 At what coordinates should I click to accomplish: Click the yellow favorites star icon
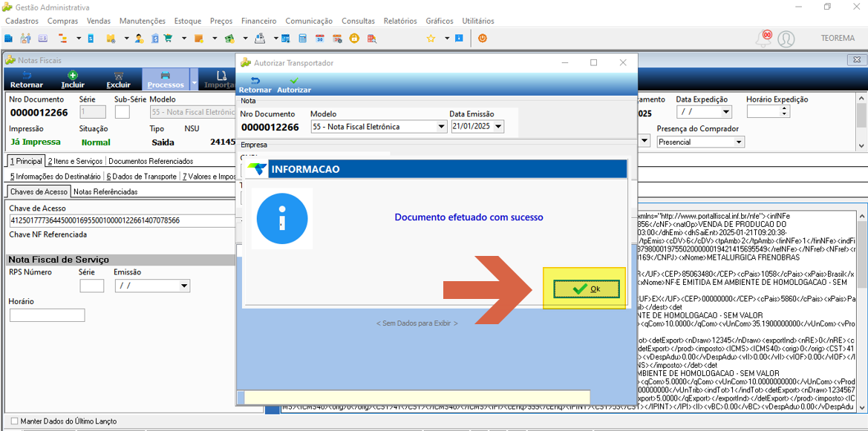[431, 38]
